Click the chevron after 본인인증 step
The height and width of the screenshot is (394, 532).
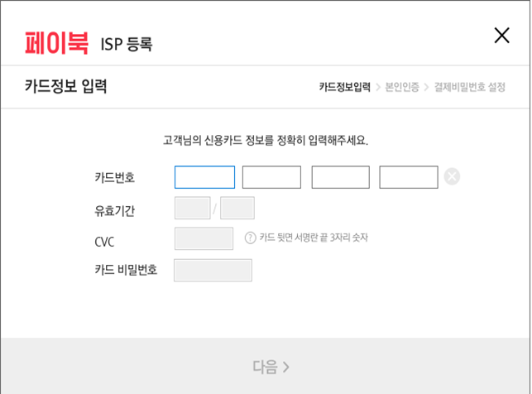[x=426, y=87]
